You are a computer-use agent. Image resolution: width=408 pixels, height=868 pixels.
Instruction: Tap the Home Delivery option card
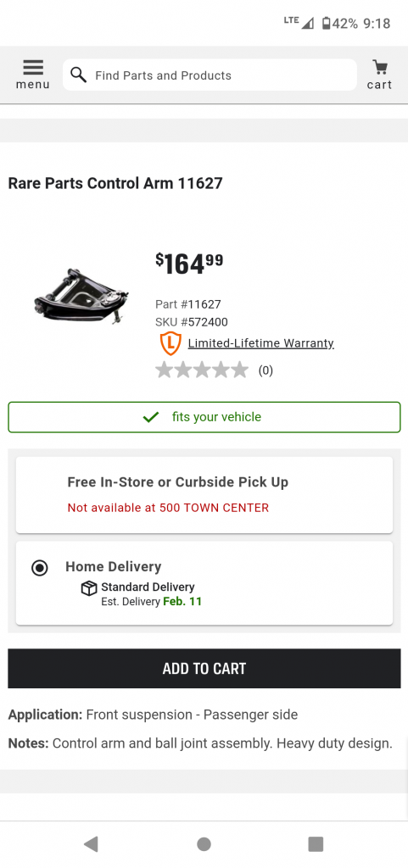point(204,583)
